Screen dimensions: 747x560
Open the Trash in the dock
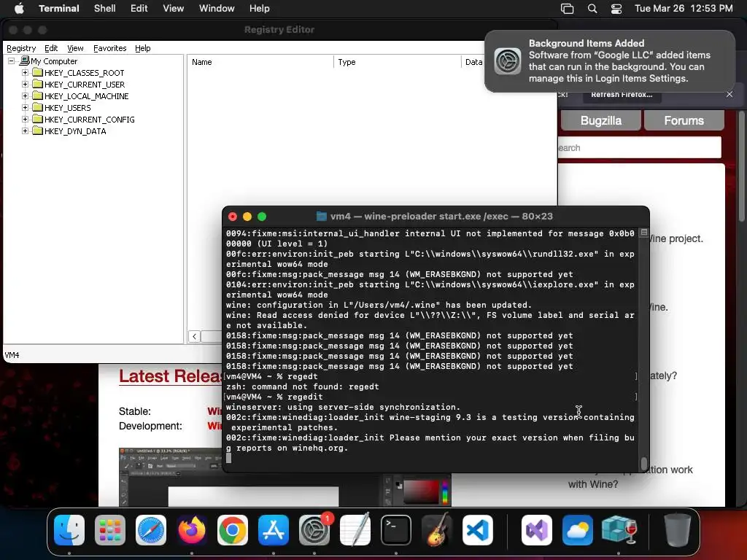[x=678, y=530]
